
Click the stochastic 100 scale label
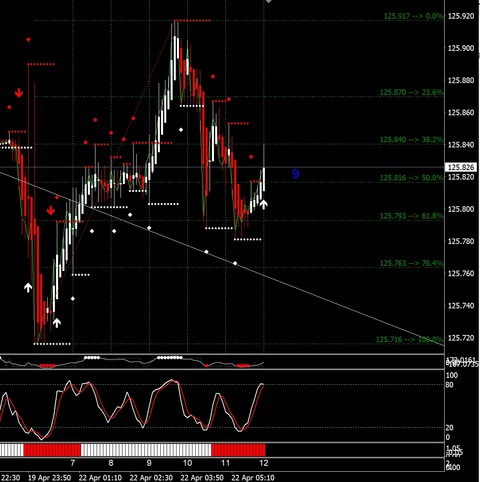coord(452,375)
